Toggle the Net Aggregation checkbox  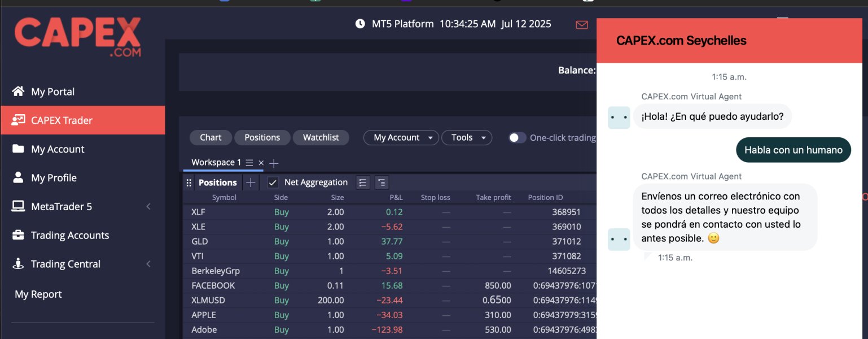[x=273, y=182]
